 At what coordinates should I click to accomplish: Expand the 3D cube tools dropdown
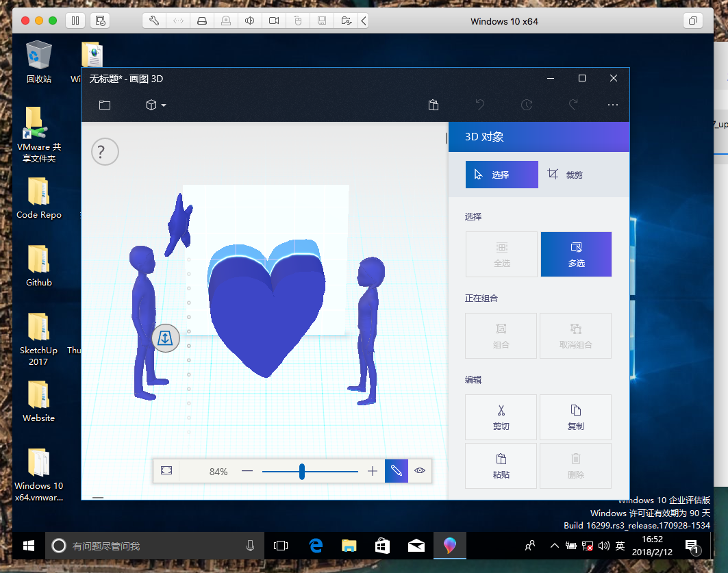point(155,105)
